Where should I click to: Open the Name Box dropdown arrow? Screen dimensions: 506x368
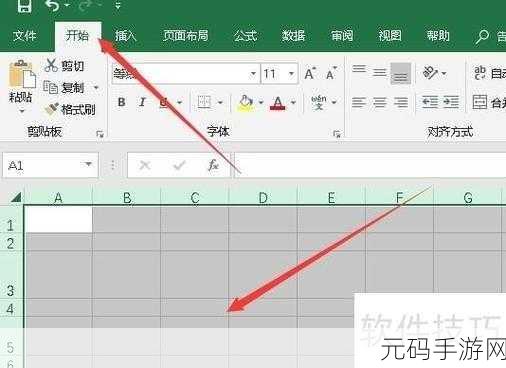tap(88, 164)
